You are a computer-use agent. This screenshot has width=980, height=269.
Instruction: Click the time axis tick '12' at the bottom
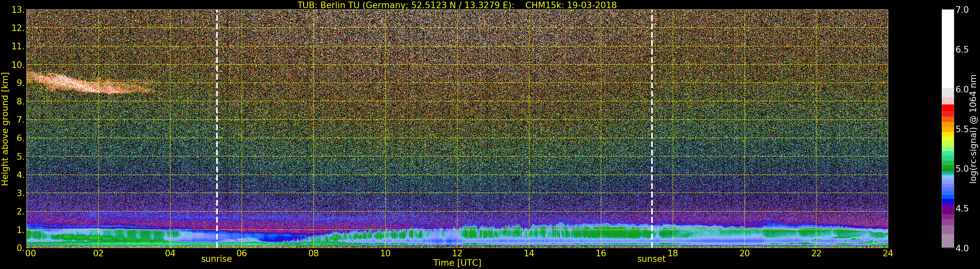pyautogui.click(x=457, y=253)
